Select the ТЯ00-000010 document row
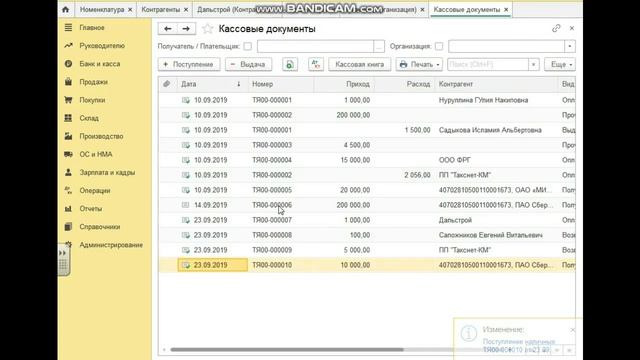This screenshot has width=640, height=360. 367,265
